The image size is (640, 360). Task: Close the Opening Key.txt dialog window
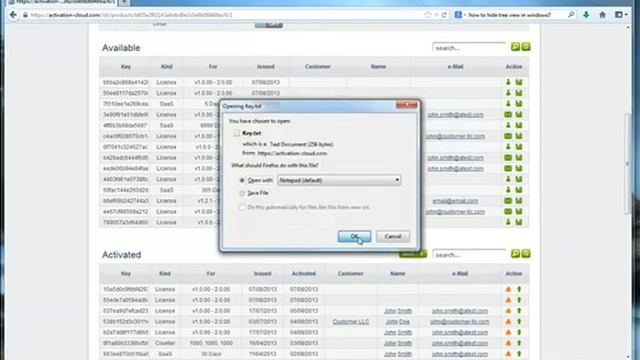[x=407, y=106]
